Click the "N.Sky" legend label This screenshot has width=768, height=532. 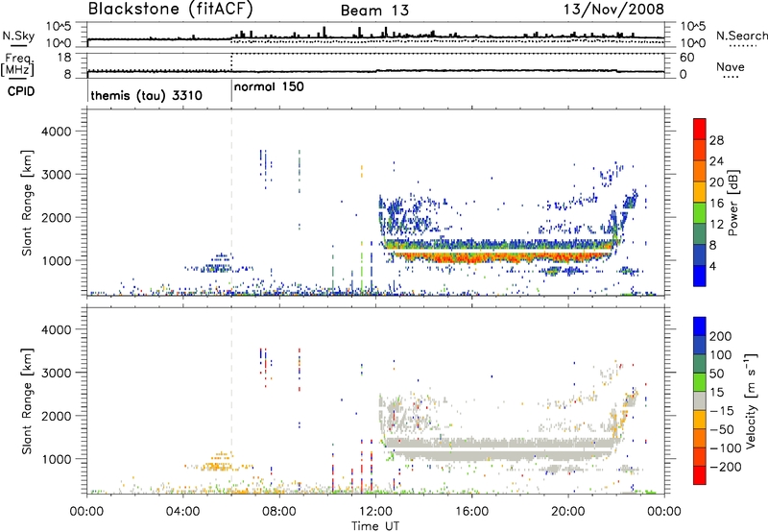(18, 36)
